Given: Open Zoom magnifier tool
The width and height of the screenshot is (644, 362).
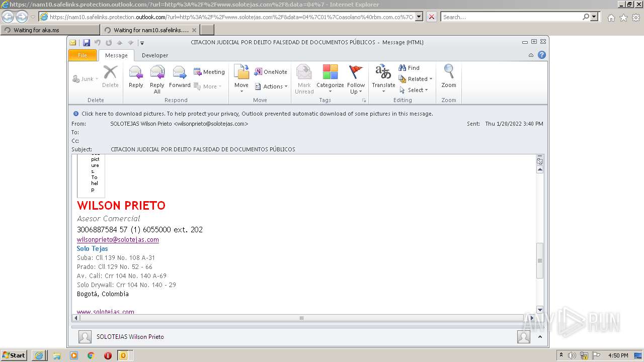Looking at the screenshot, I should pyautogui.click(x=449, y=77).
